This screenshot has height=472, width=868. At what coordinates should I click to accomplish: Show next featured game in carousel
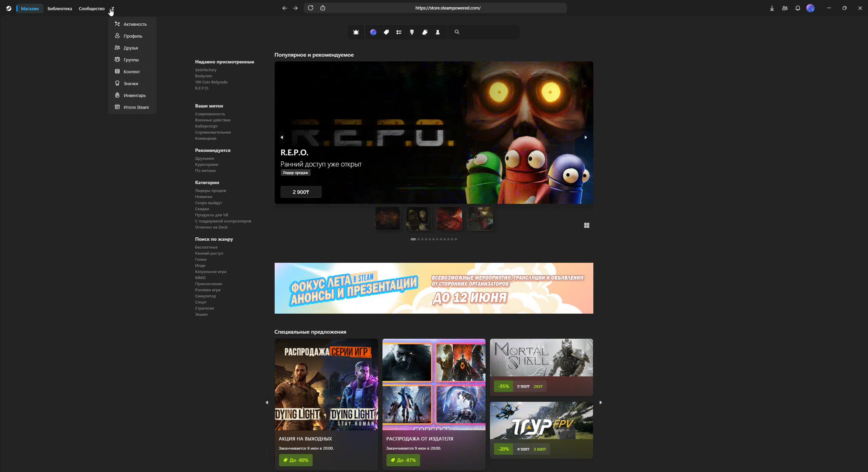tap(586, 137)
